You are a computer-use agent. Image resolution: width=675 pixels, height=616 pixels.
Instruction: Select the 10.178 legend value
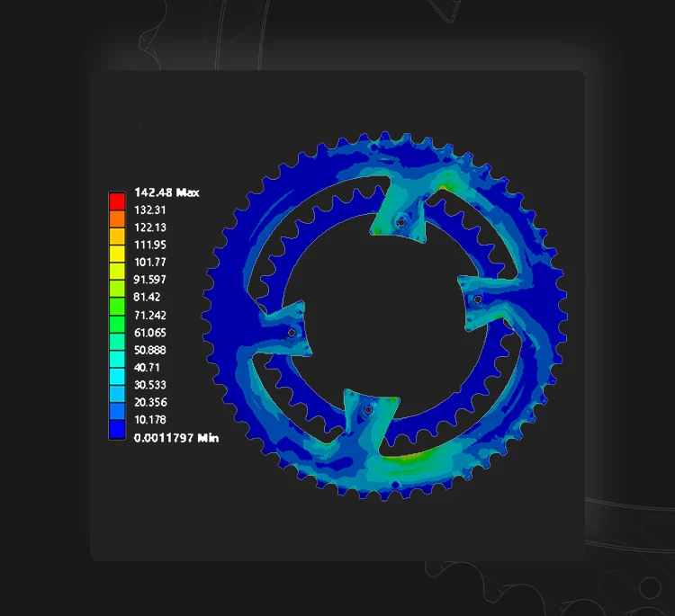(149, 420)
